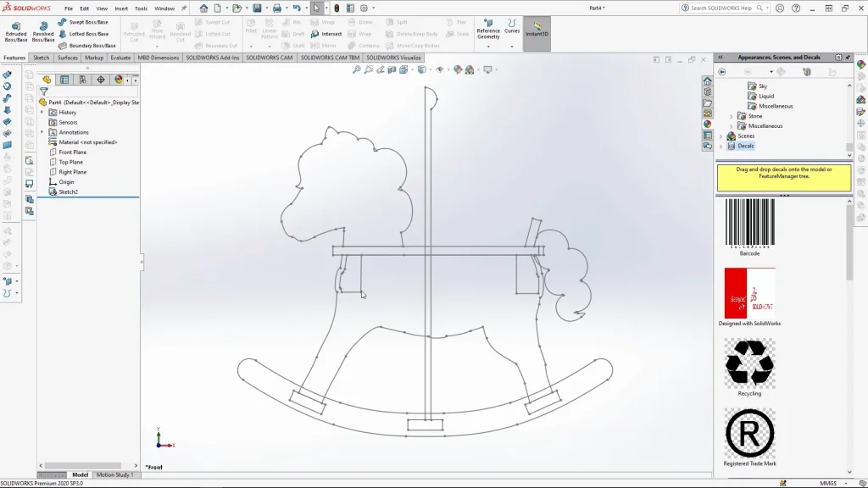The image size is (868, 488).
Task: Expand the History tree node
Action: (42, 113)
